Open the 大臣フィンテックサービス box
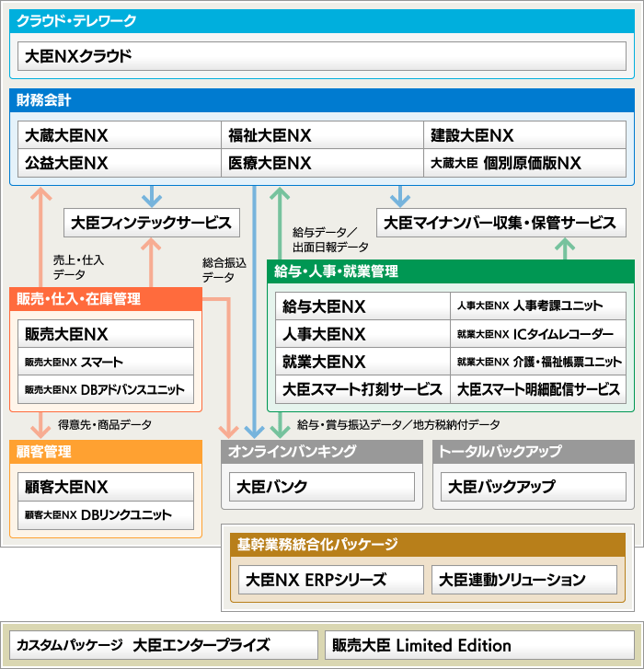Screen dimensions: 644x669 point(152,223)
